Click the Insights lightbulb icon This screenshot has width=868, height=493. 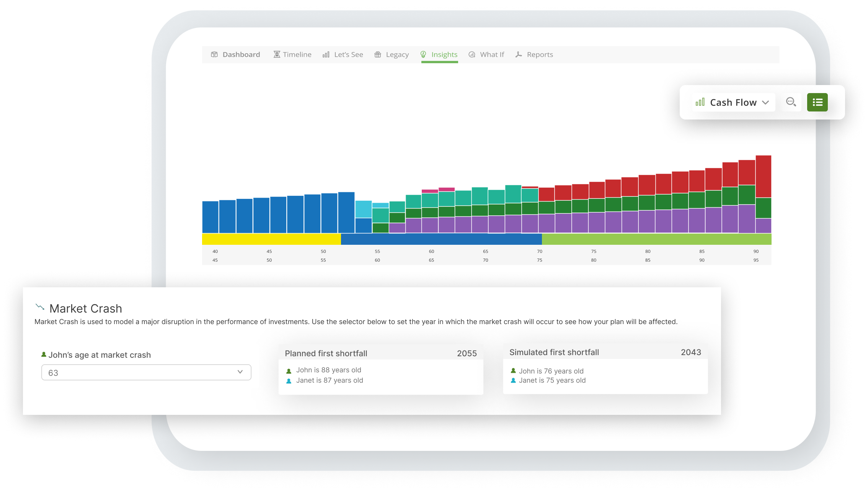[x=423, y=54]
